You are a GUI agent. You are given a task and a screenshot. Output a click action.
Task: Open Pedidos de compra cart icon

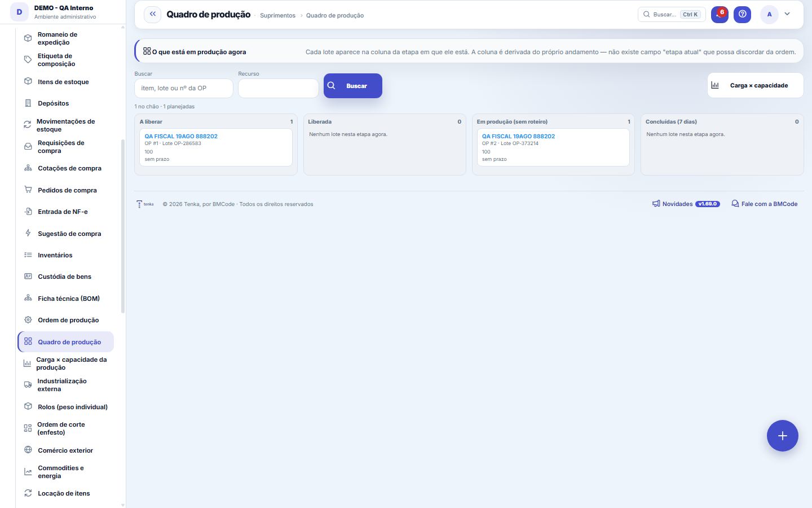pos(28,190)
